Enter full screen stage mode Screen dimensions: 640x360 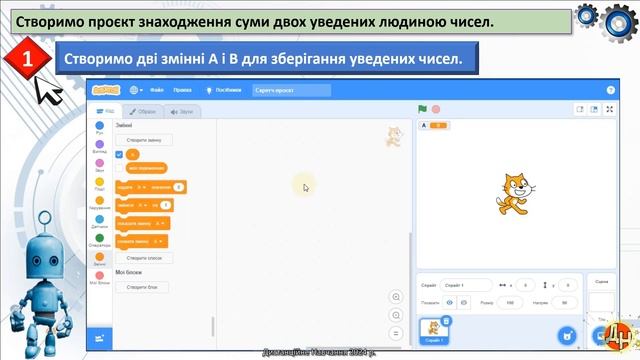click(609, 109)
